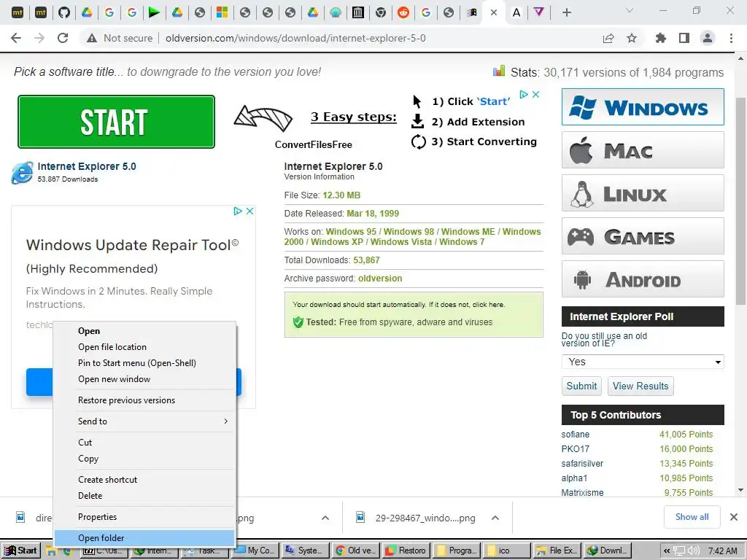Click the green START ad button

click(x=116, y=122)
